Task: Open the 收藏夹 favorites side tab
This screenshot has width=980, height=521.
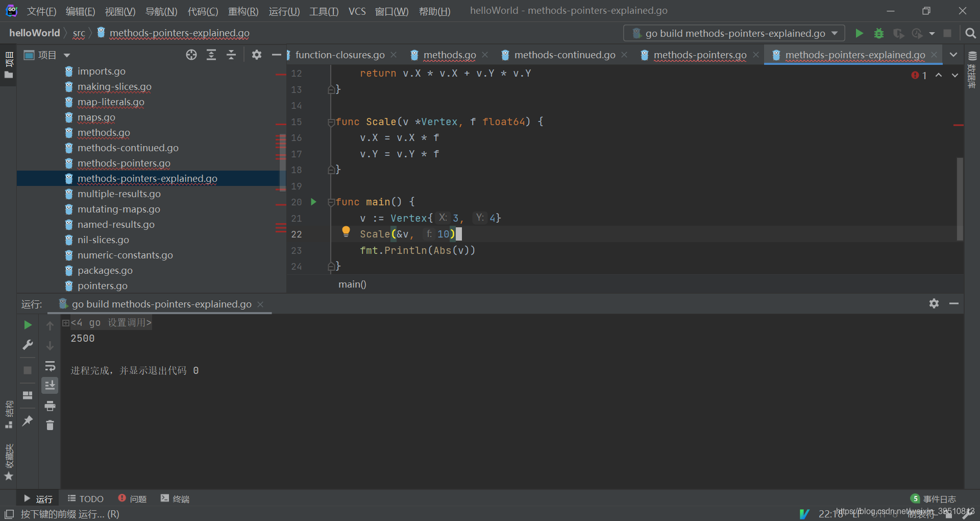Action: (9, 462)
